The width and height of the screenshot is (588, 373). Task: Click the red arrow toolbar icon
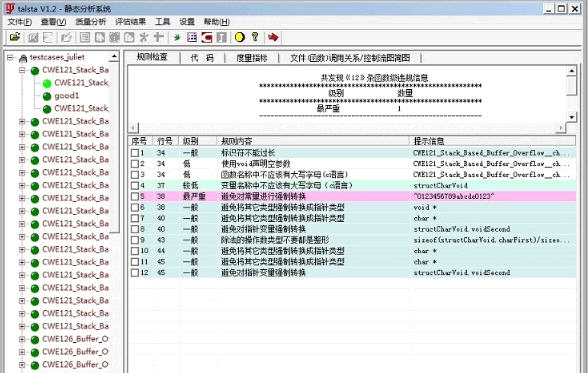pyautogui.click(x=273, y=37)
